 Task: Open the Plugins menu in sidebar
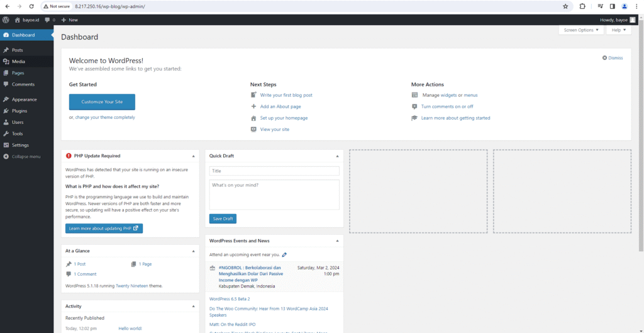pos(19,111)
